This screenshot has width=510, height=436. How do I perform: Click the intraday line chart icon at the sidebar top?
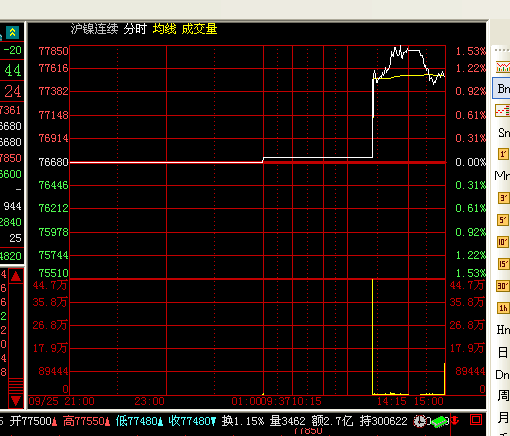[503, 67]
